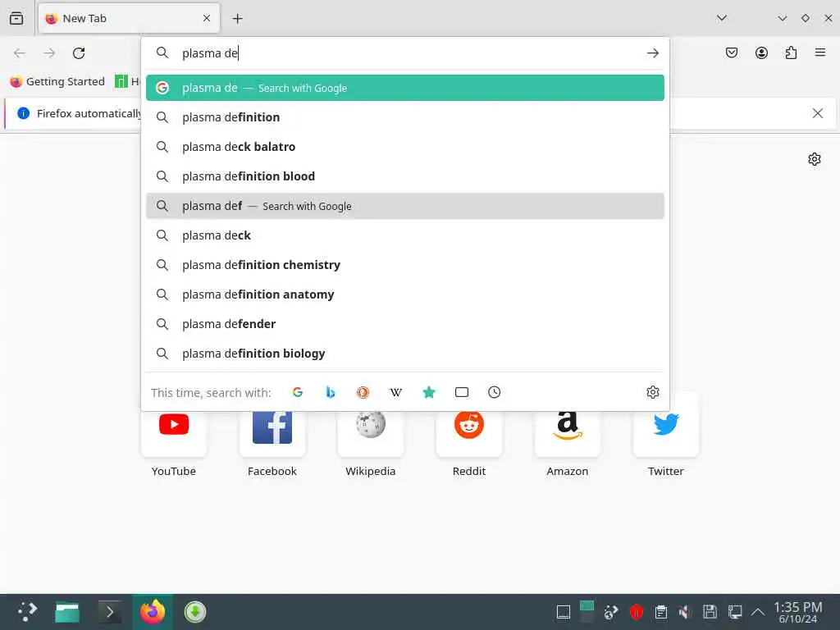Search open tabs icon
Viewport: 840px width, 630px height.
pyautogui.click(x=461, y=392)
